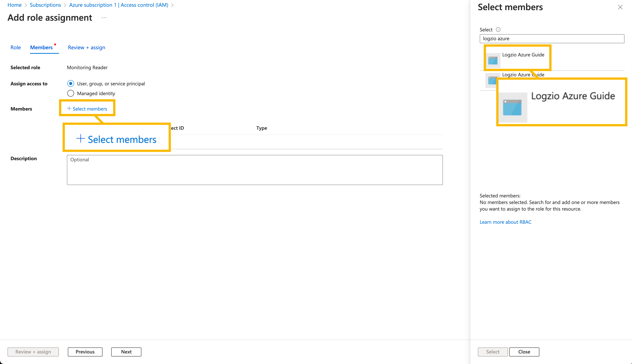Select Managed identity radio option
Viewport: 632px width, 364px height.
[x=71, y=93]
